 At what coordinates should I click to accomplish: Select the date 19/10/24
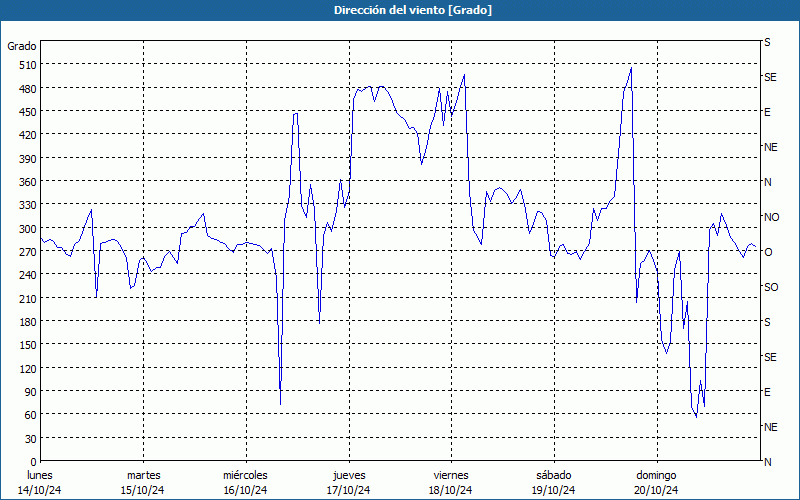(554, 490)
